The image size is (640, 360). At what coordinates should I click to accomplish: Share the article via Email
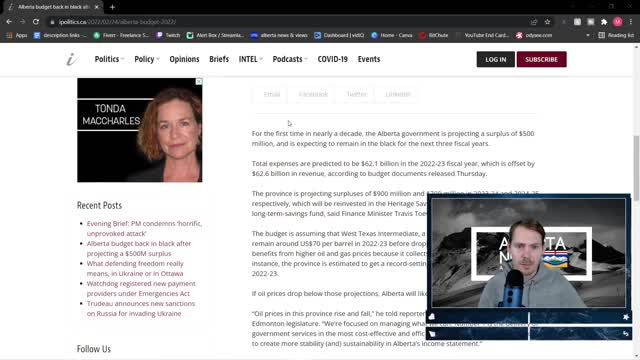[271, 94]
